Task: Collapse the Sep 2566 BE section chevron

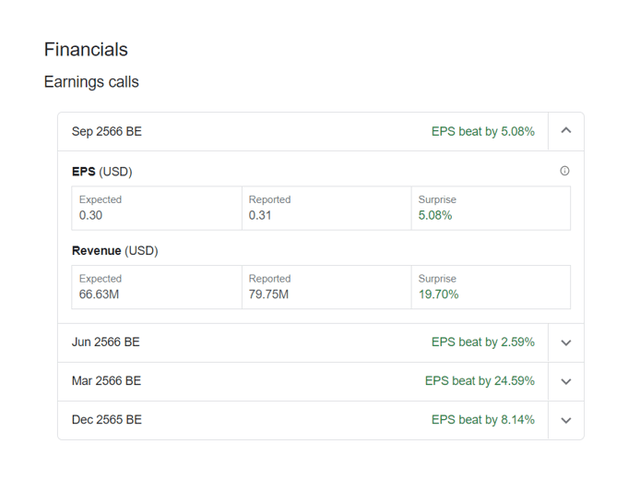Action: click(x=566, y=131)
